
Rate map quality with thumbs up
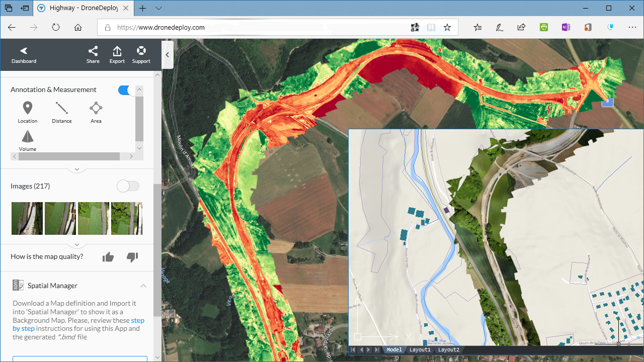(x=108, y=257)
